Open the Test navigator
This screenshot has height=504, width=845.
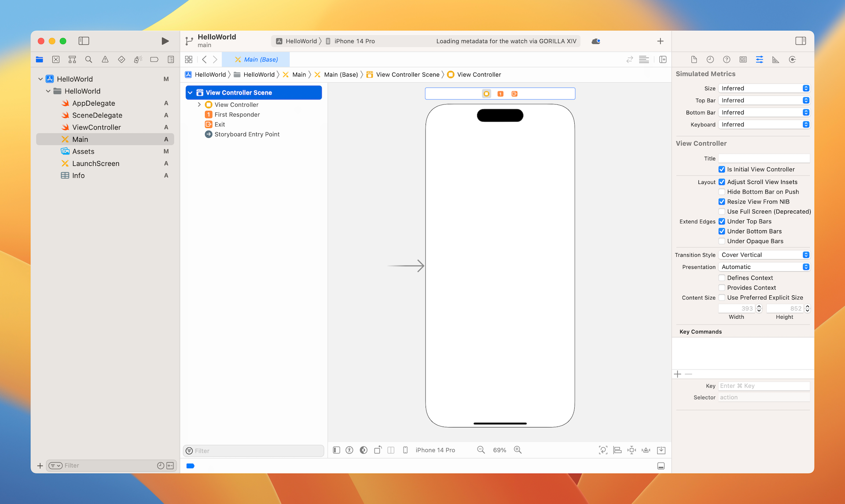[121, 59]
